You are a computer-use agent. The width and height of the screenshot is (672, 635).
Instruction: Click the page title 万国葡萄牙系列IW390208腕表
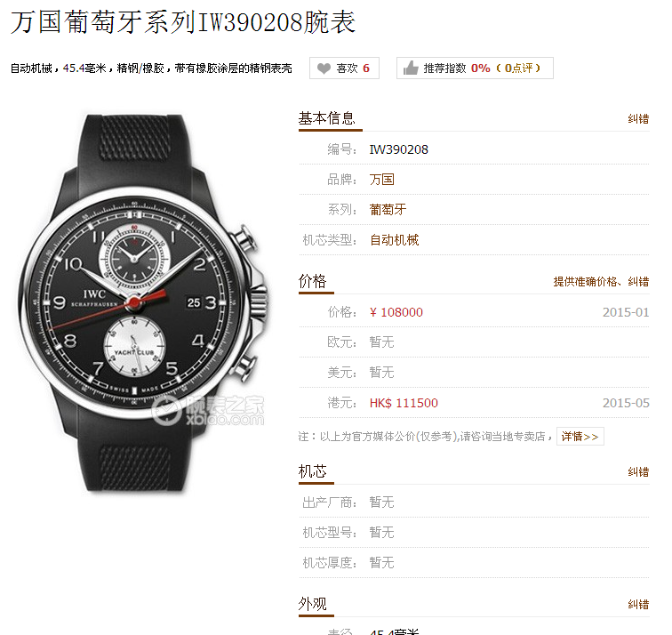click(x=183, y=22)
